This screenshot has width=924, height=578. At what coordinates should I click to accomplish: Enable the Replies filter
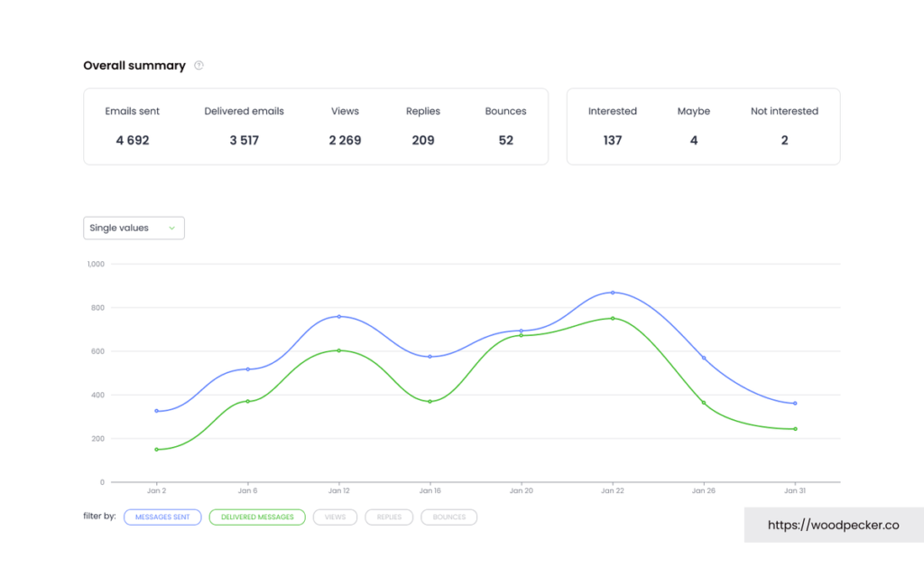[389, 517]
